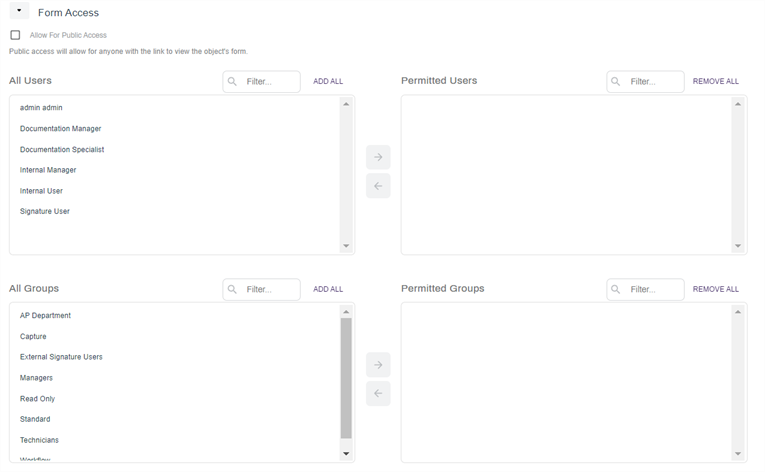Click down arrow of Permitted Users scrollbar
765x472 pixels.
738,246
